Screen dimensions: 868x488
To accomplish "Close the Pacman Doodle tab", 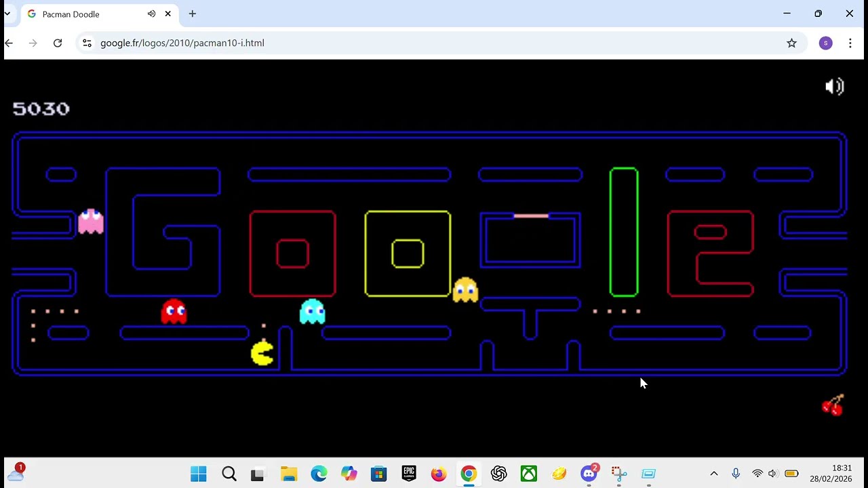I will 168,14.
